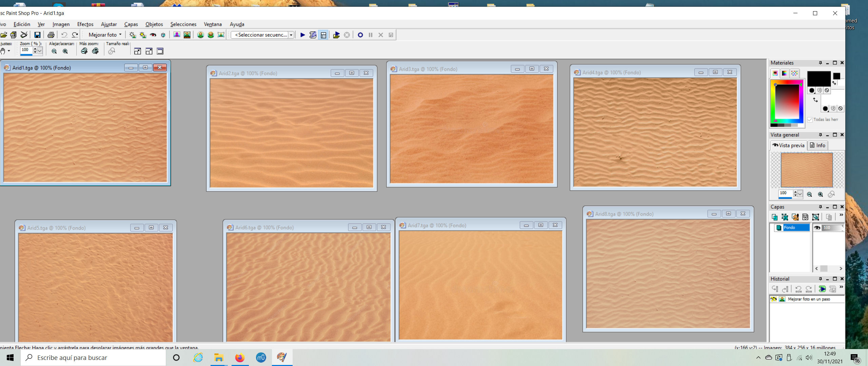Viewport: 868px width, 366px height.
Task: Click the red-eye removal icon
Action: 153,35
